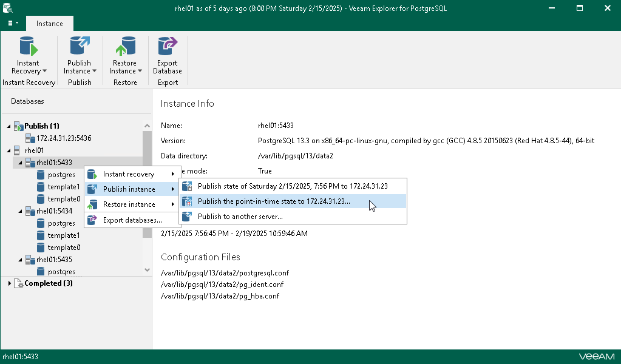This screenshot has width=621, height=364.
Task: Click the Publish to another server icon
Action: [x=187, y=217]
